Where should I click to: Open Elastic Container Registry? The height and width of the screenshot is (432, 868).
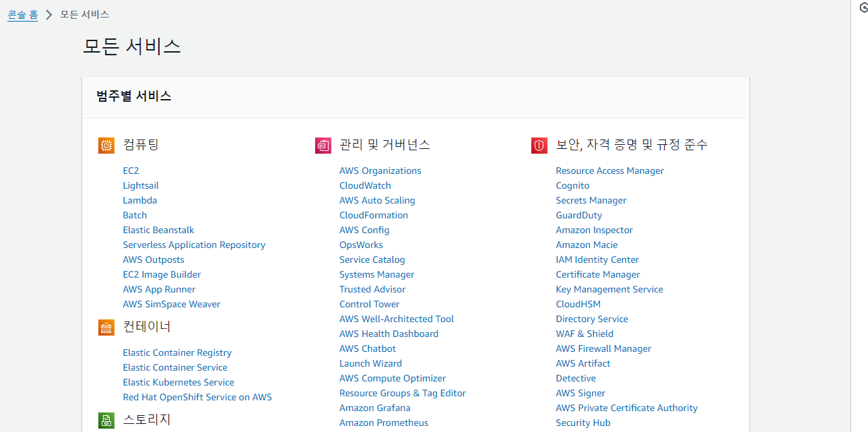point(177,352)
